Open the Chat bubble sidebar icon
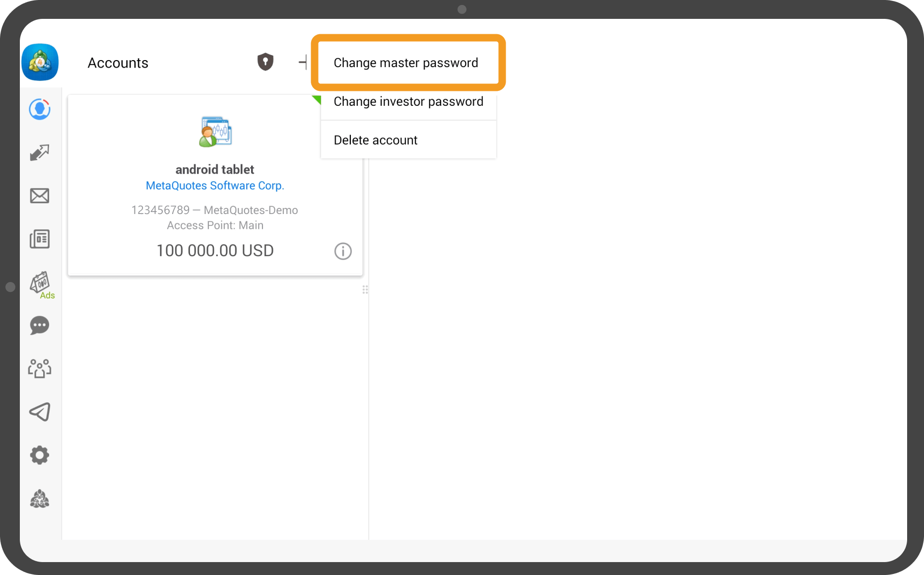Screen dimensions: 924x575 (x=40, y=326)
